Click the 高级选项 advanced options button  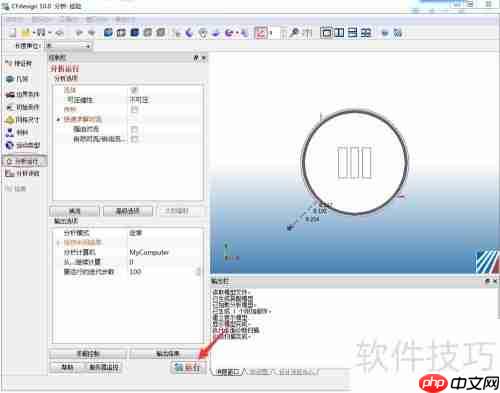tap(128, 211)
